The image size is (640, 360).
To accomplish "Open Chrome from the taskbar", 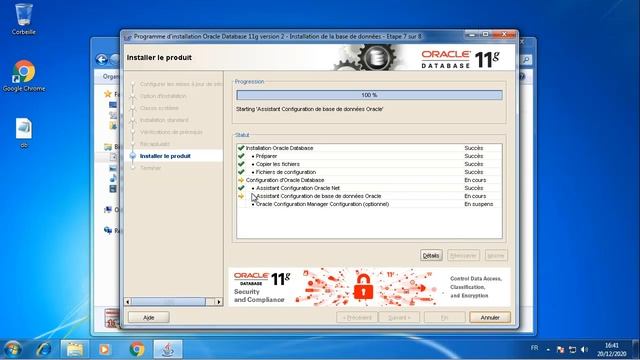I will point(137,349).
